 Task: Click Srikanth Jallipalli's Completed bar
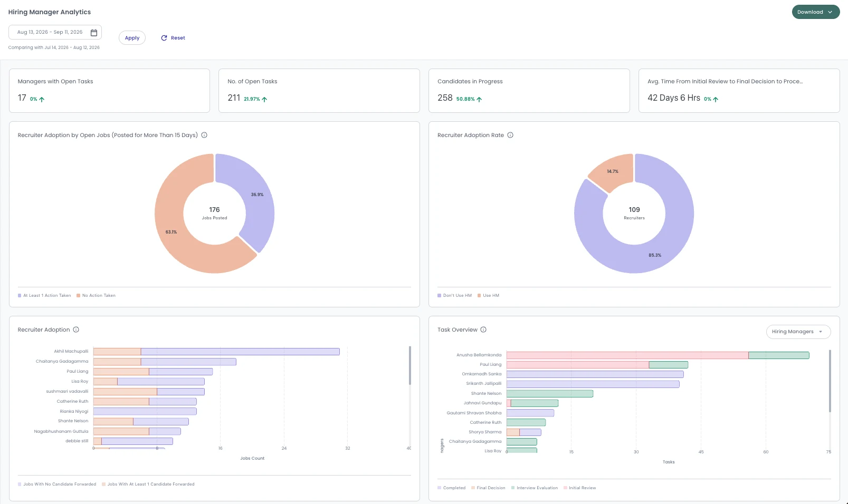coord(593,384)
